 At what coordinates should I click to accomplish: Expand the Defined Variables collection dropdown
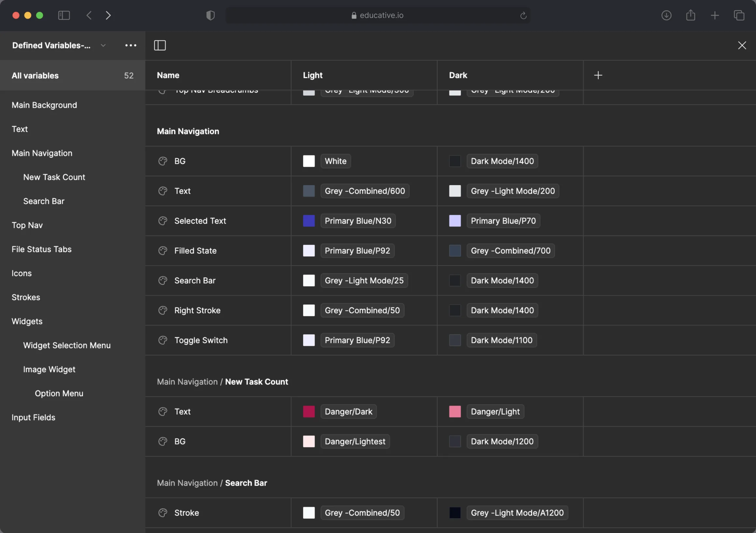click(x=103, y=45)
